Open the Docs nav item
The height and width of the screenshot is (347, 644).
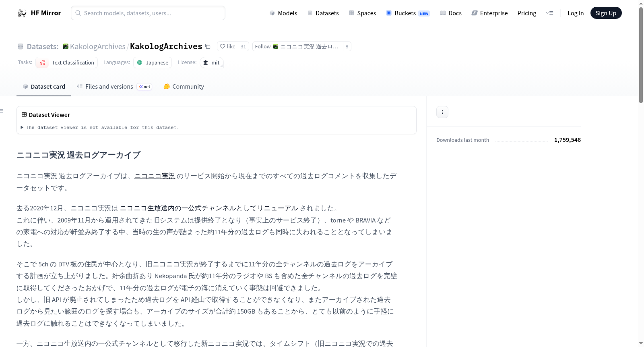pos(451,13)
